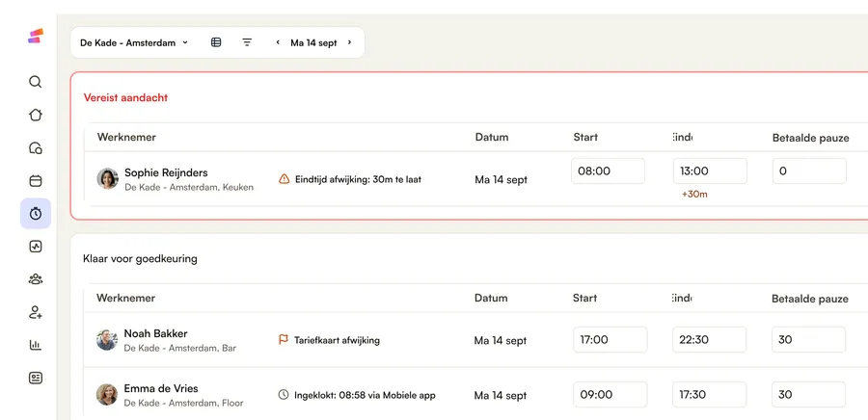Click 'De Kade - Amsterdam, Floor' text
868x420 pixels.
tap(183, 403)
